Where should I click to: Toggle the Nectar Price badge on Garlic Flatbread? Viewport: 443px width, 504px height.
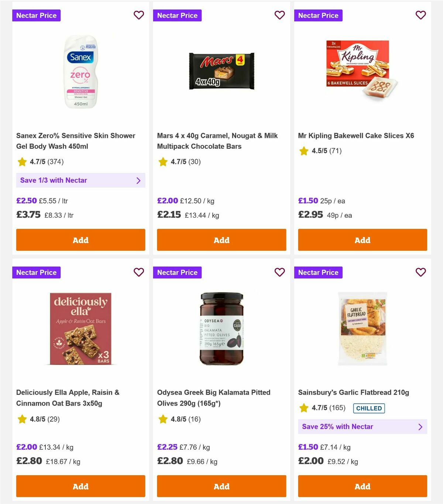coord(319,272)
